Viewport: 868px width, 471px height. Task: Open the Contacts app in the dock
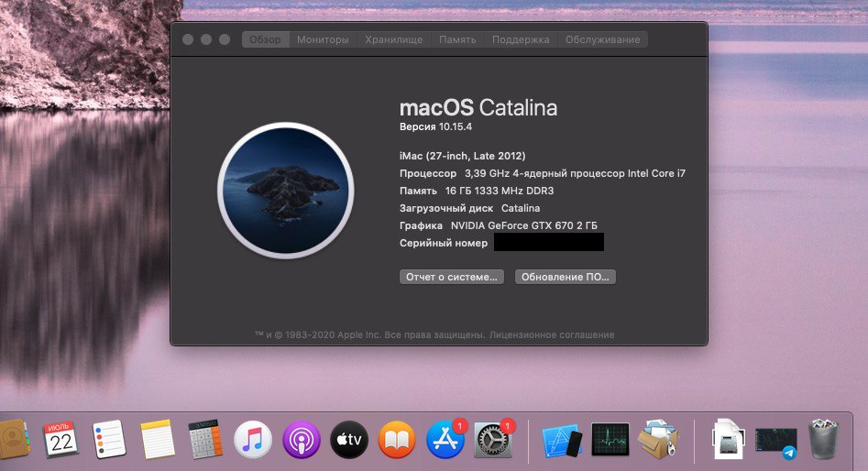pos(14,440)
